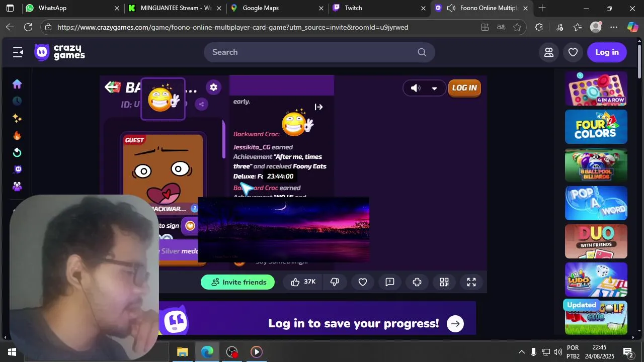Add game to favorites heart below game

(x=363, y=282)
